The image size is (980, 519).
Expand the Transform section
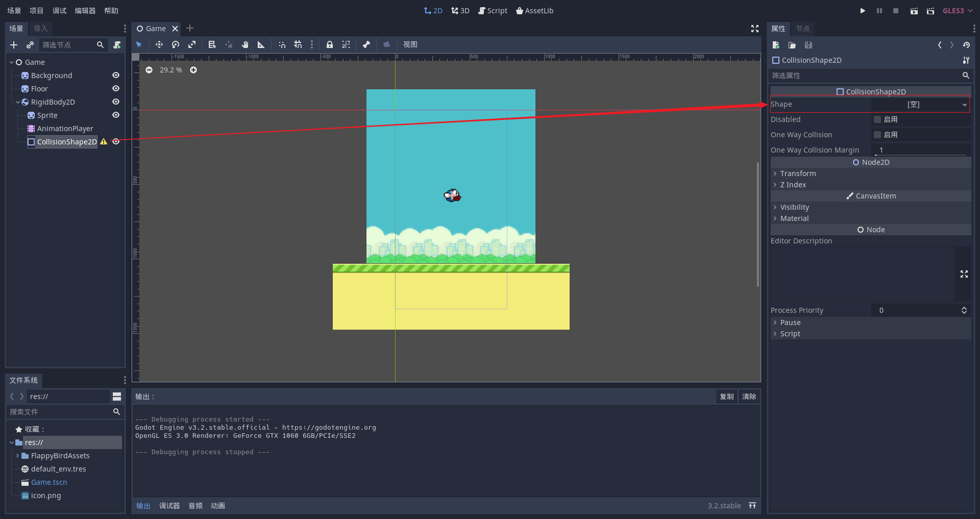click(x=870, y=174)
